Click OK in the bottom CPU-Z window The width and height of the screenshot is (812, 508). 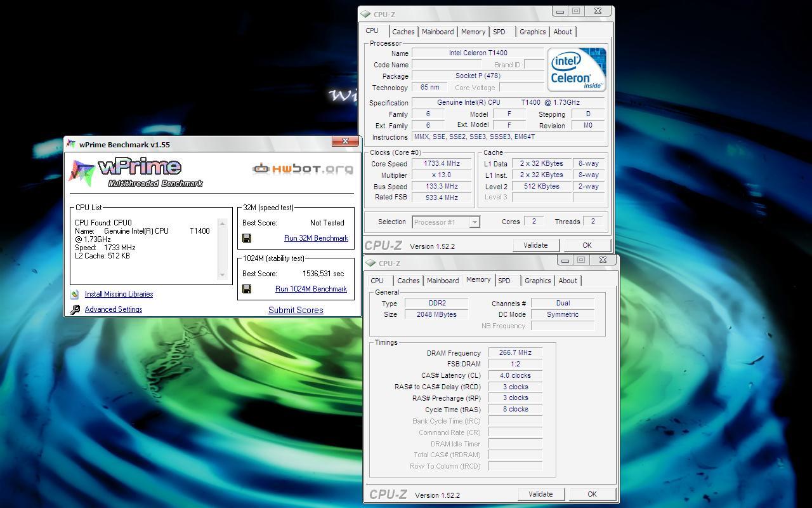[592, 494]
